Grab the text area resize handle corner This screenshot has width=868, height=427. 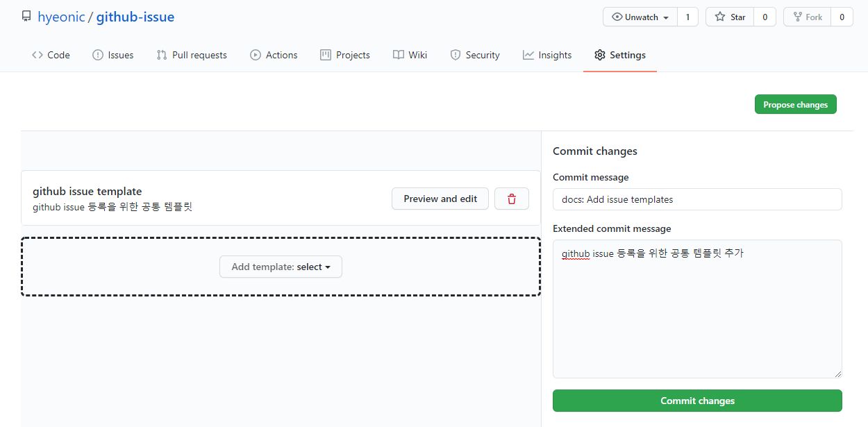pos(837,374)
